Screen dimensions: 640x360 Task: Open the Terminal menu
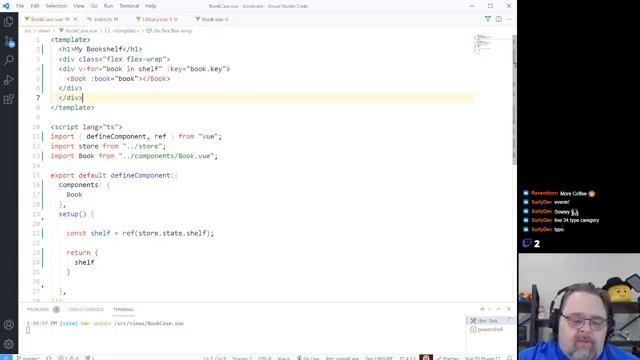click(x=129, y=6)
